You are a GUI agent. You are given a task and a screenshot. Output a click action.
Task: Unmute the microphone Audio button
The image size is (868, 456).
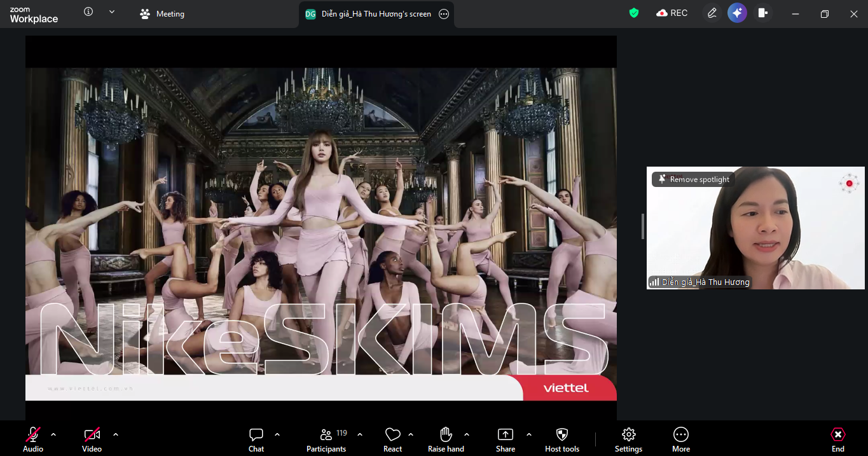tap(33, 439)
